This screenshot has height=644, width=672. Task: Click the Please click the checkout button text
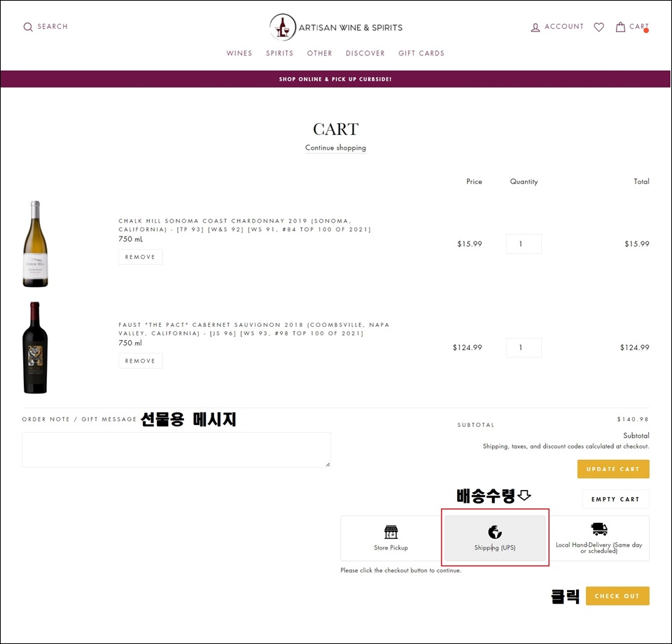400,570
